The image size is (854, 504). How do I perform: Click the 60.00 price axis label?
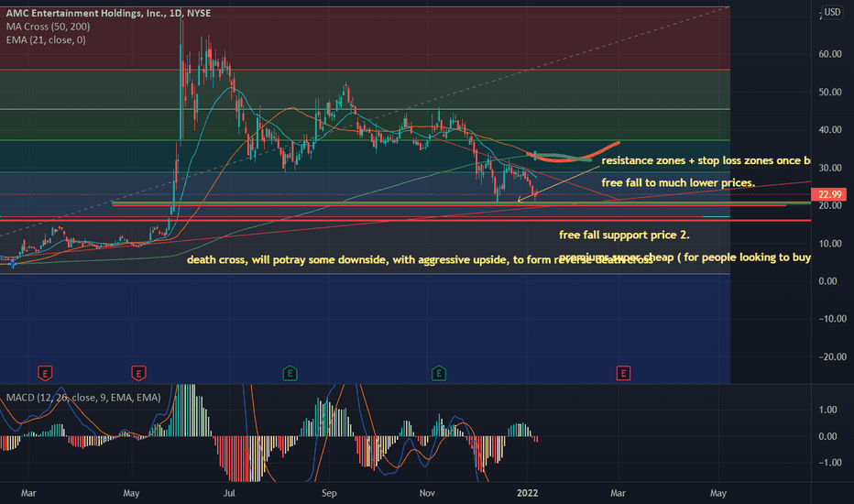point(830,54)
